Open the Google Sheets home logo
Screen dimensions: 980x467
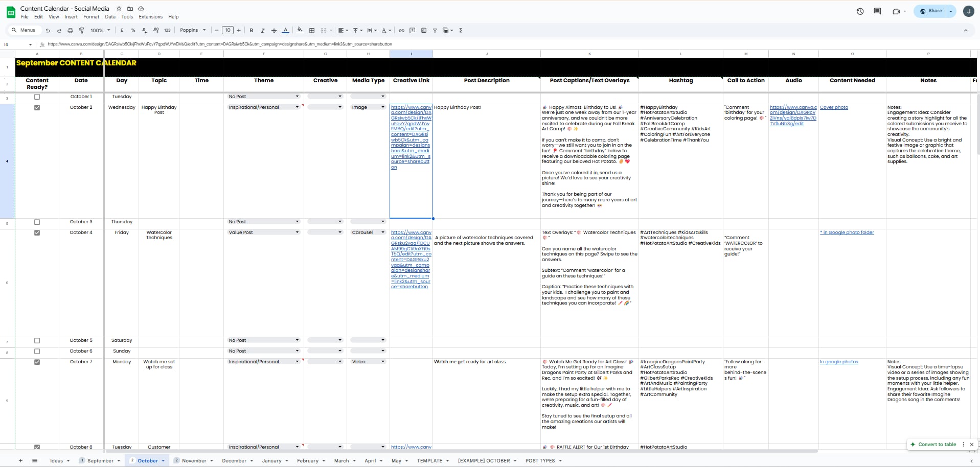[11, 12]
